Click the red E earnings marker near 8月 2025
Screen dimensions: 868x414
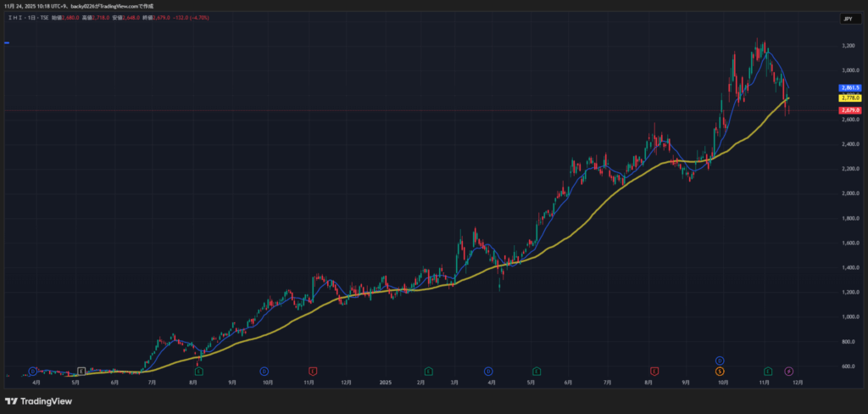click(x=654, y=371)
